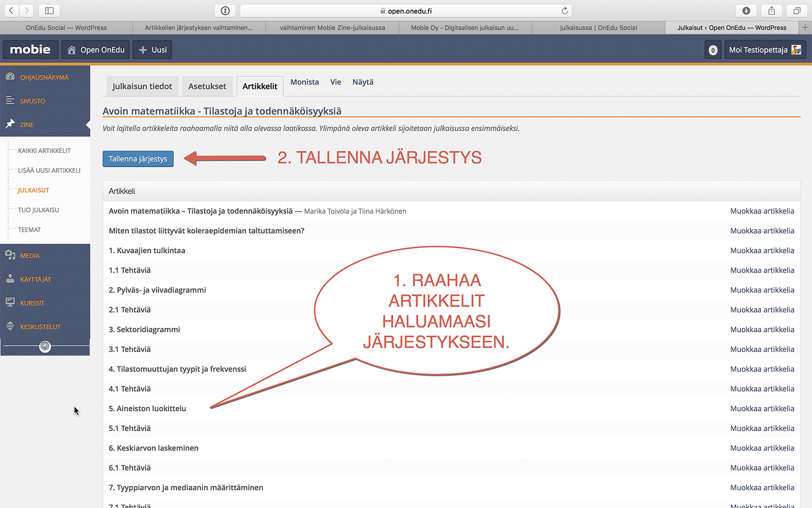Open Lisää uusi artikkeli in Zine submenu

click(49, 171)
